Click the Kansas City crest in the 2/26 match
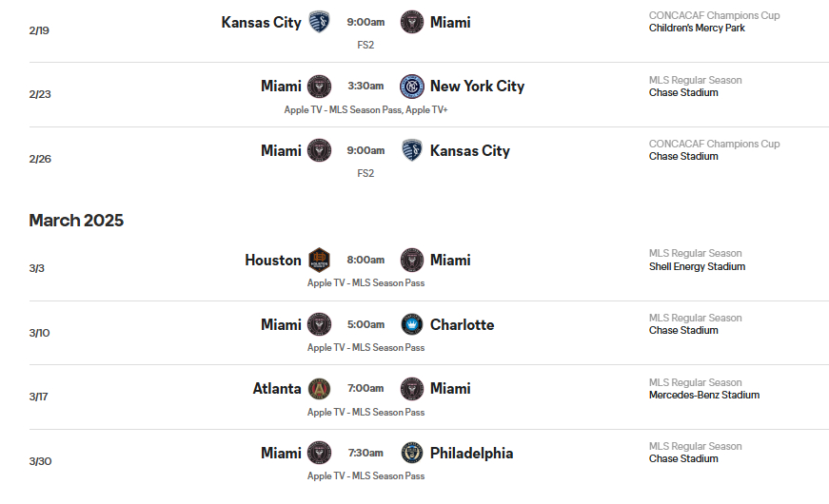 [412, 150]
